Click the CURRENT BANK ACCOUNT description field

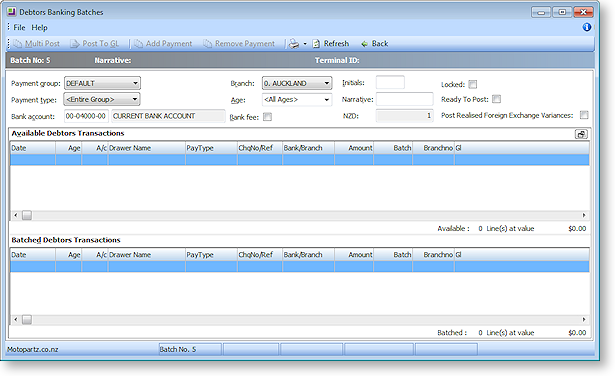[x=168, y=116]
